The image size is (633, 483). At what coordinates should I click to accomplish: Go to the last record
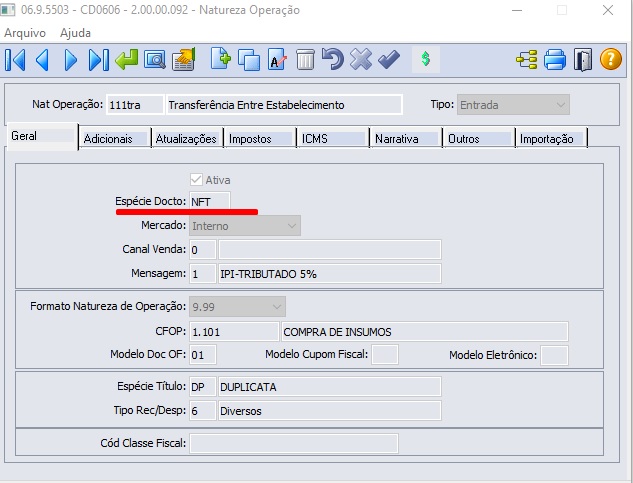click(99, 60)
